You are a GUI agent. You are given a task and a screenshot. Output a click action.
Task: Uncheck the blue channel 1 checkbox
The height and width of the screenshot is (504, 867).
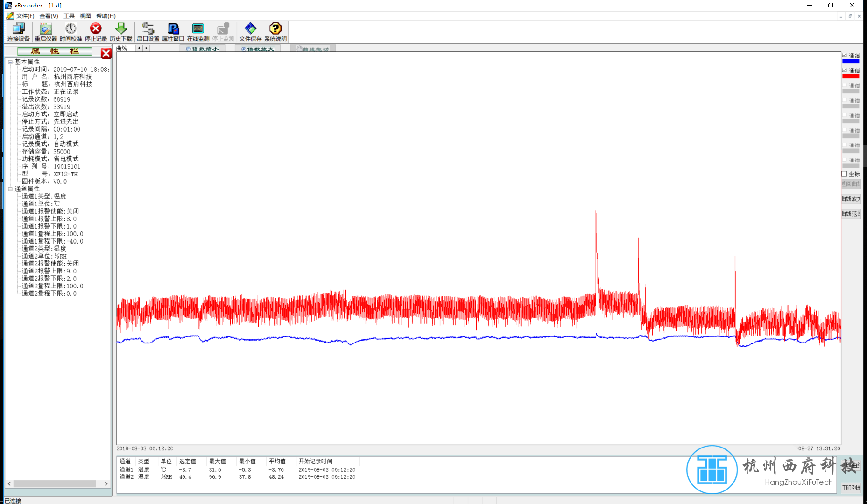(845, 56)
